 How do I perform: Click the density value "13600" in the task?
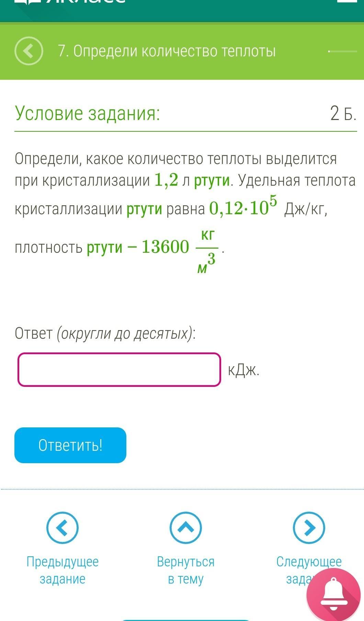pyautogui.click(x=165, y=247)
